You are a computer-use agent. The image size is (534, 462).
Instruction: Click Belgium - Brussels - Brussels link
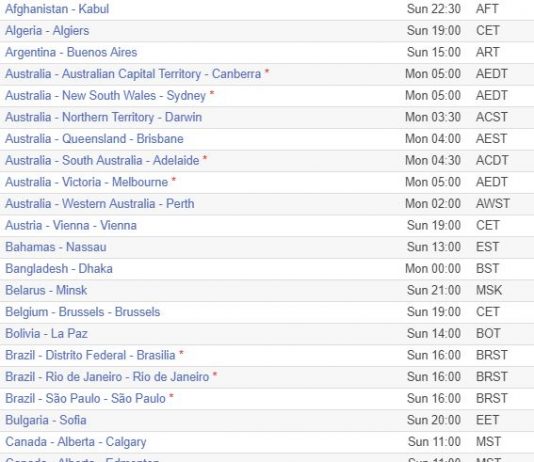(83, 312)
